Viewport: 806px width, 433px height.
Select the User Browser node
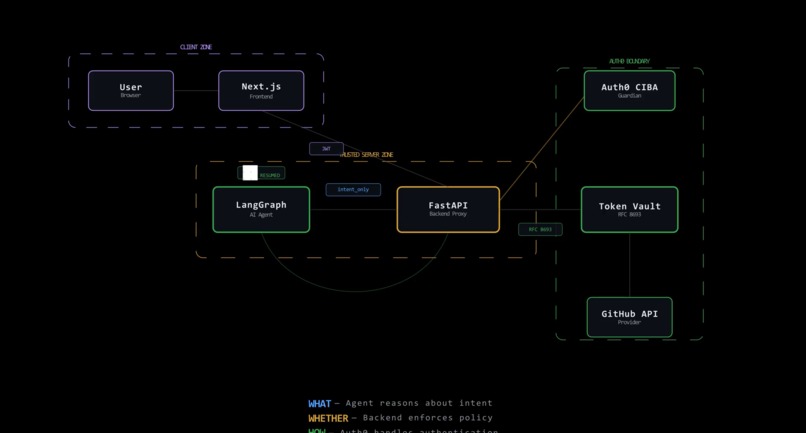[x=131, y=91]
